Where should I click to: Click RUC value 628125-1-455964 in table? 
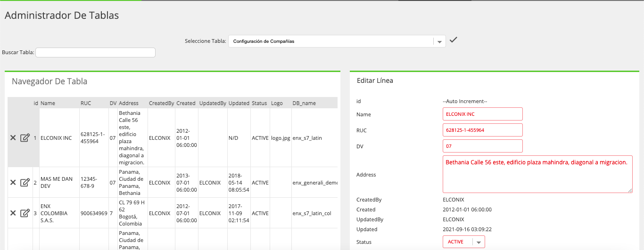pyautogui.click(x=93, y=138)
